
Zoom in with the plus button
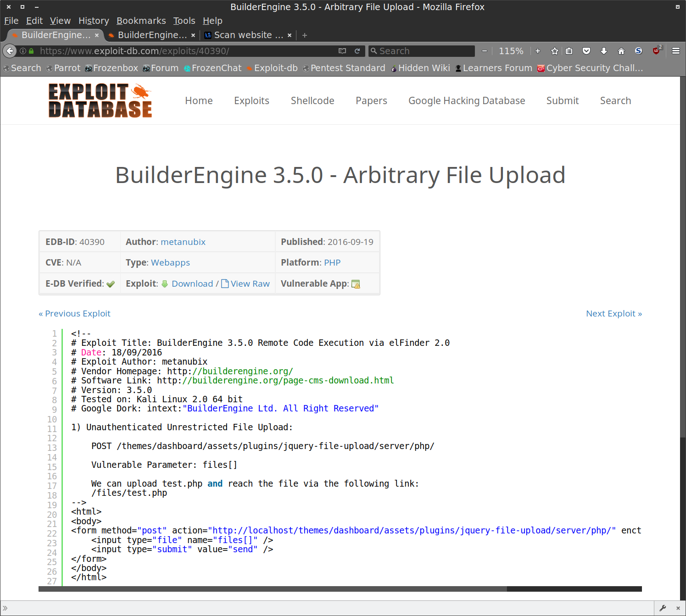click(538, 51)
